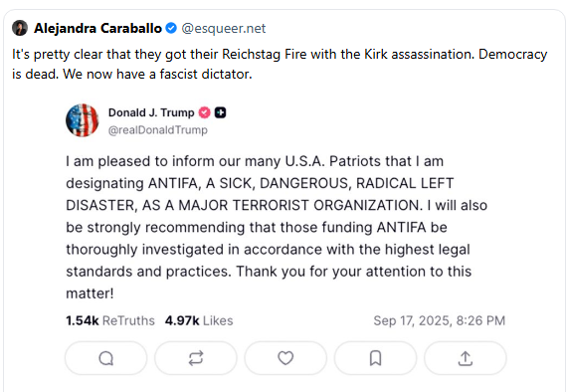Open Alejandra Caraballo's small profile avatar
This screenshot has height=392, width=566.
click(x=20, y=28)
